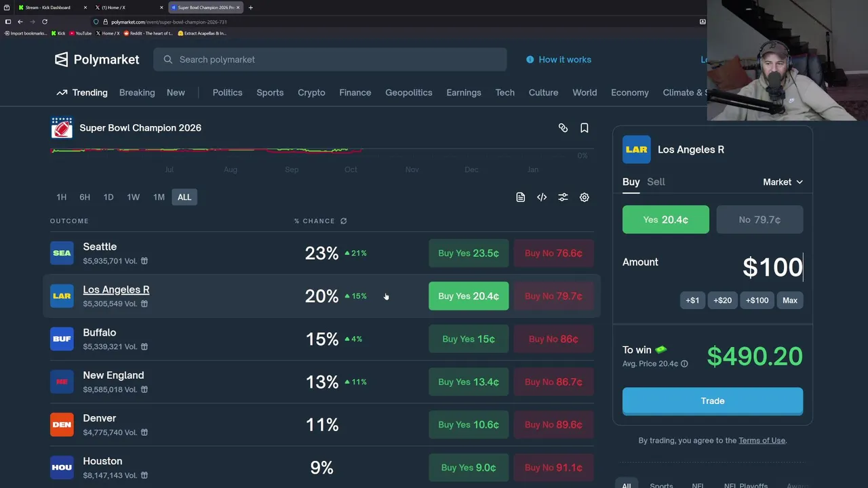
Task: Open the document icon above outcomes
Action: pos(520,197)
